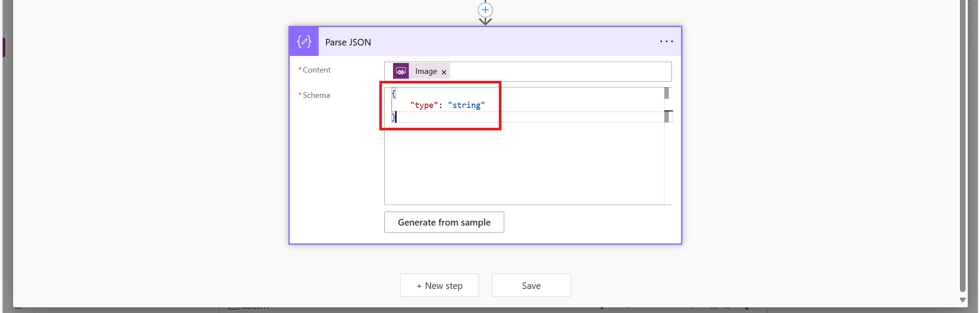Open the Parse JSON ellipsis menu
Image resolution: width=980 pixels, height=313 pixels.
pyautogui.click(x=666, y=42)
